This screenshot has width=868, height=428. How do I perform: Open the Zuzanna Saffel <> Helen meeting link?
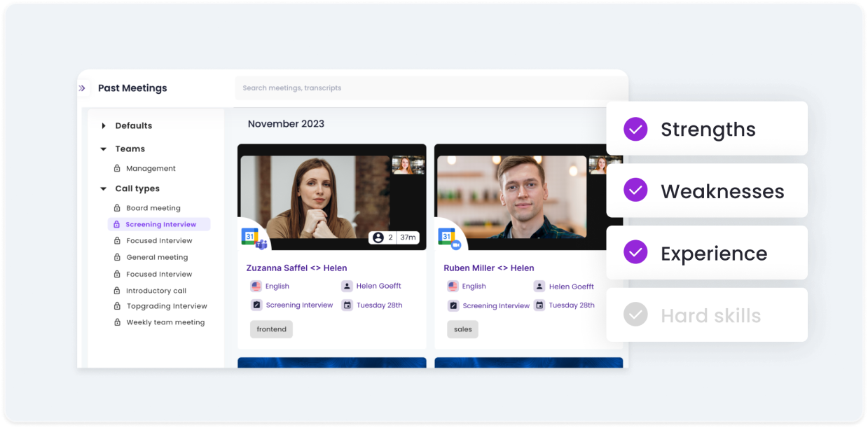(296, 268)
